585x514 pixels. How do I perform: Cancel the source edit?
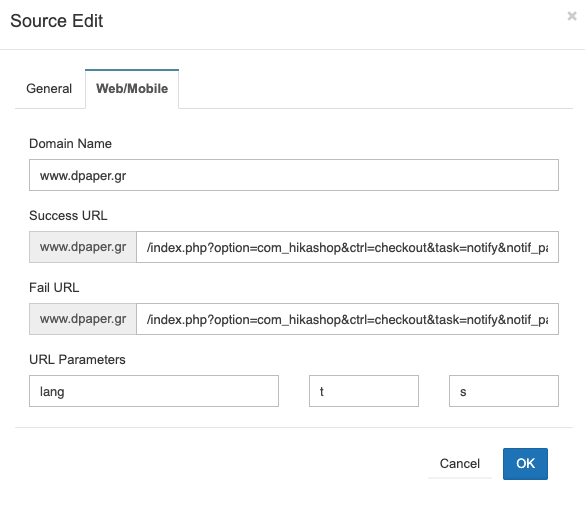pyautogui.click(x=460, y=464)
